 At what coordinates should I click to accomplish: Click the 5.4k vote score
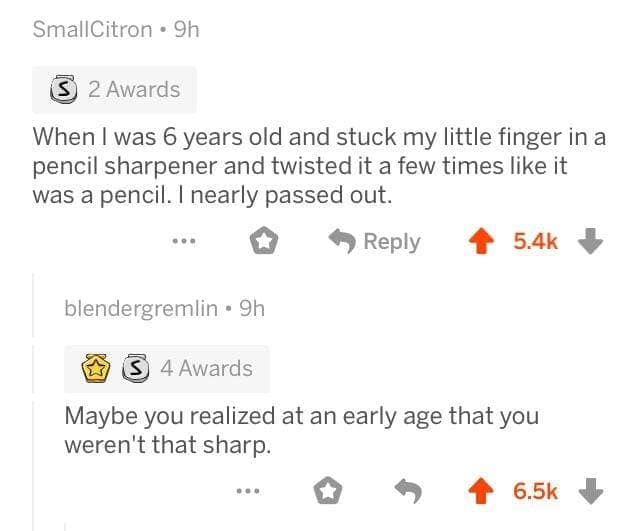click(536, 241)
